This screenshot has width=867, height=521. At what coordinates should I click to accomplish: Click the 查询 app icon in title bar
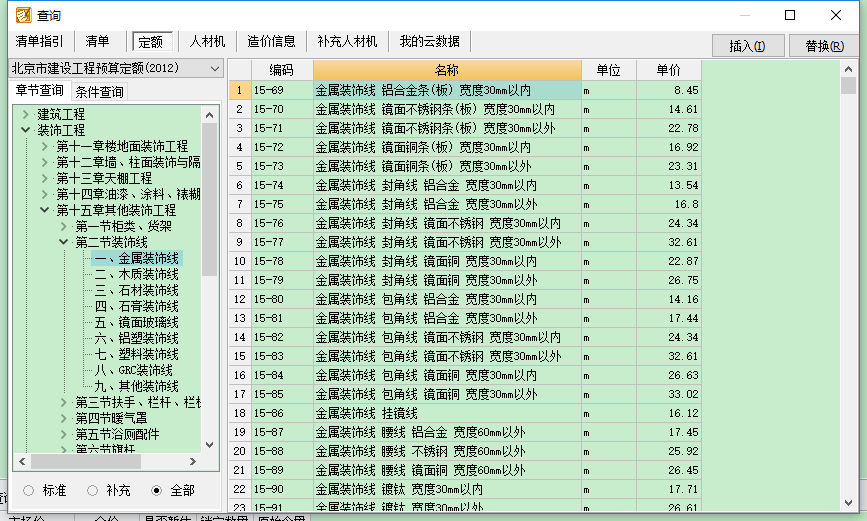pyautogui.click(x=24, y=15)
